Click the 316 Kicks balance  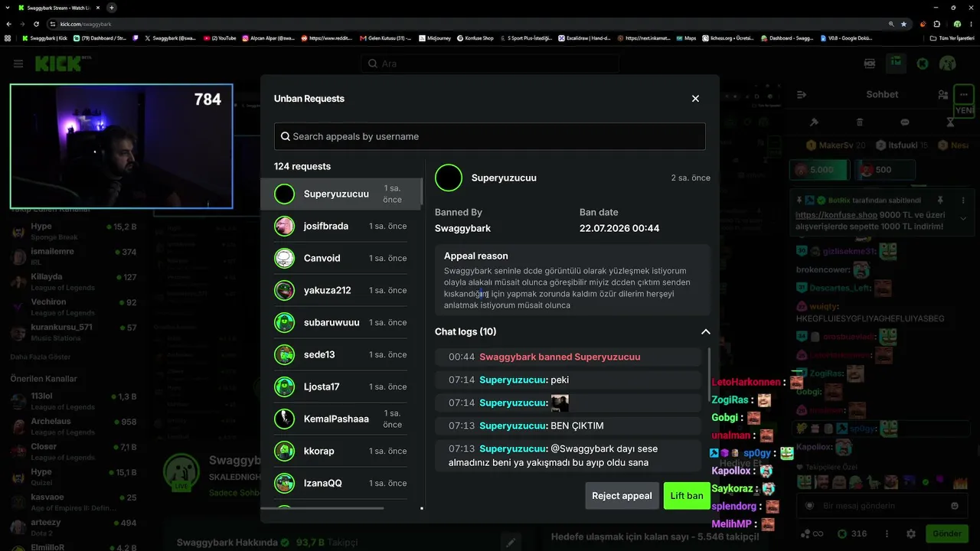click(852, 533)
